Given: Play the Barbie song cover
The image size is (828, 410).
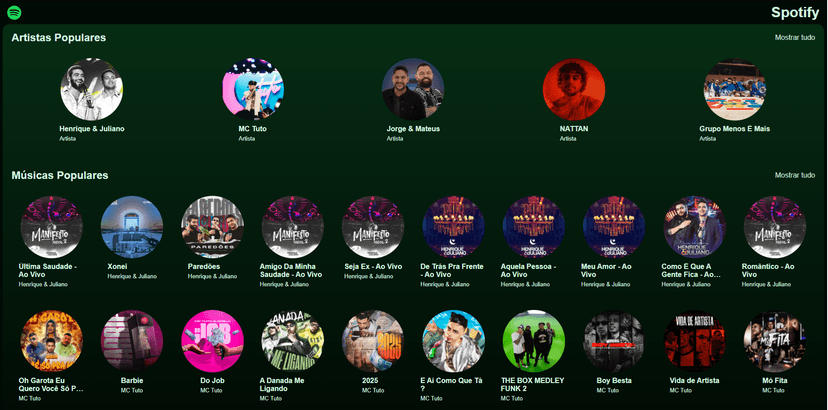Looking at the screenshot, I should coord(131,341).
